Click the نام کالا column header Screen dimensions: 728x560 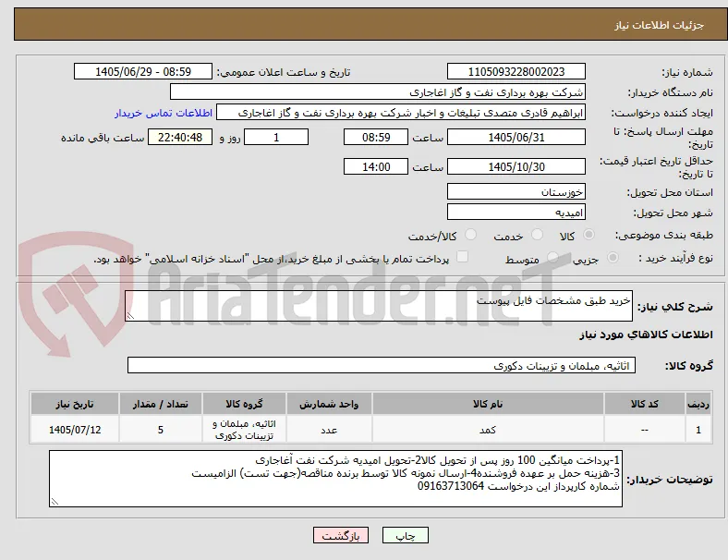488,404
